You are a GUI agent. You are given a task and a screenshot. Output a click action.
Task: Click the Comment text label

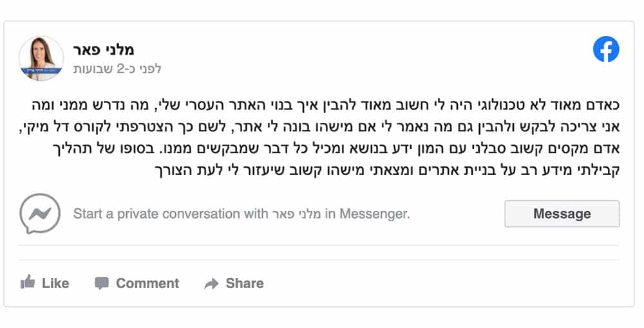click(147, 283)
